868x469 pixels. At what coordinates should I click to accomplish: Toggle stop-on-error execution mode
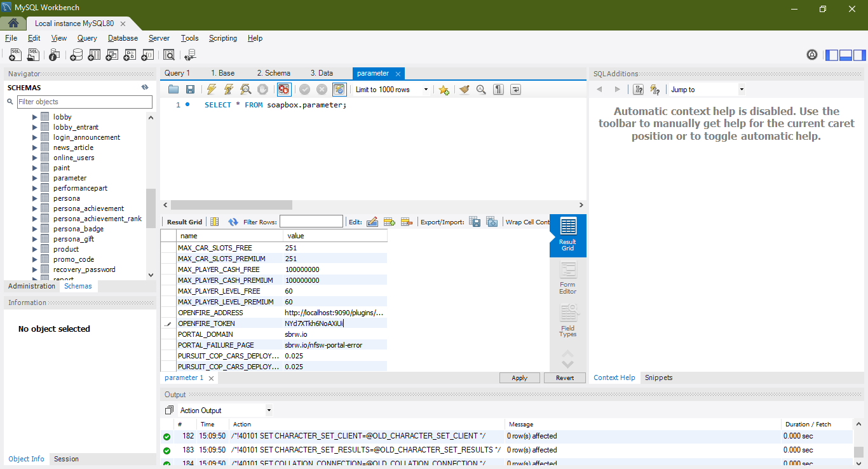coord(283,90)
